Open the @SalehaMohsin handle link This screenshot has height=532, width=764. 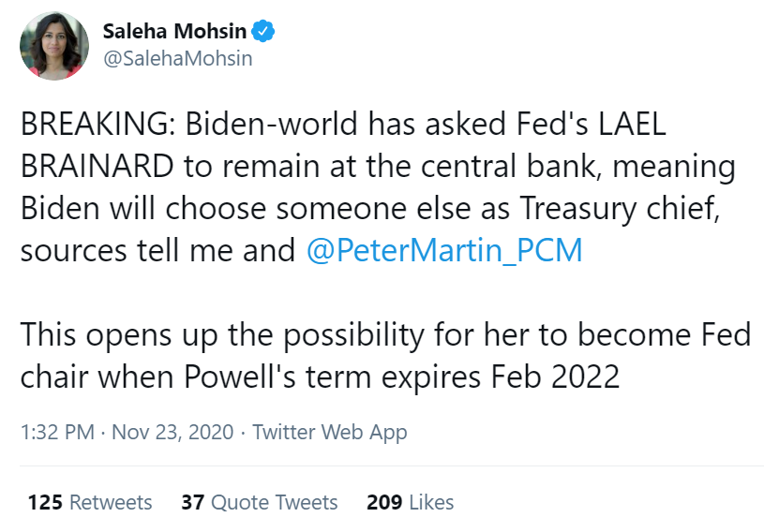tap(177, 58)
